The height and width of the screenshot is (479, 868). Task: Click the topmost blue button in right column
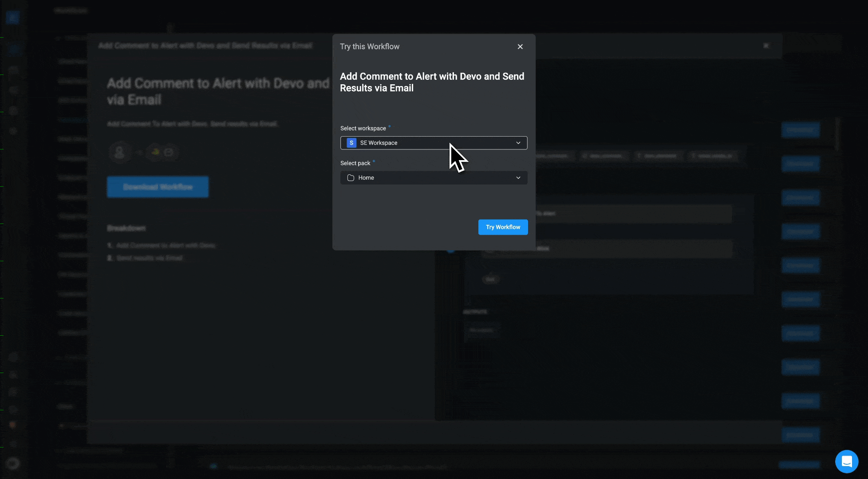click(x=800, y=130)
